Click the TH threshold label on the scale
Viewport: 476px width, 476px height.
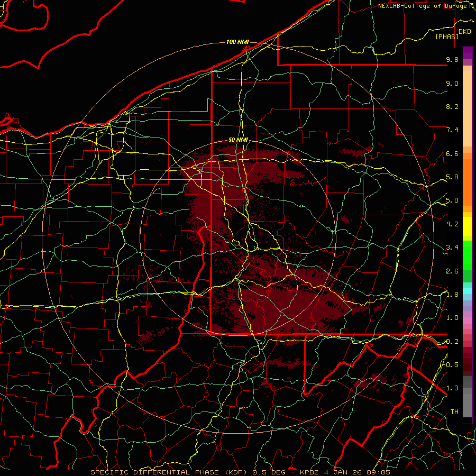point(454,412)
